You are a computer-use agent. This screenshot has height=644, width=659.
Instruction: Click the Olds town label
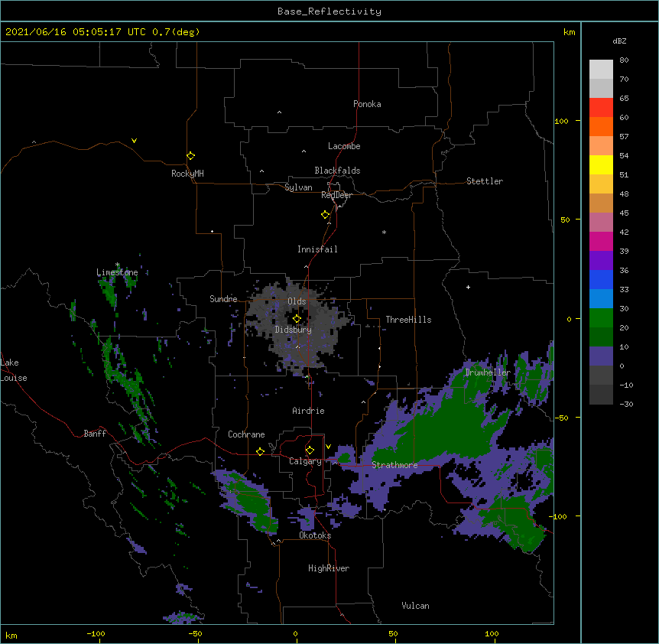pos(297,301)
